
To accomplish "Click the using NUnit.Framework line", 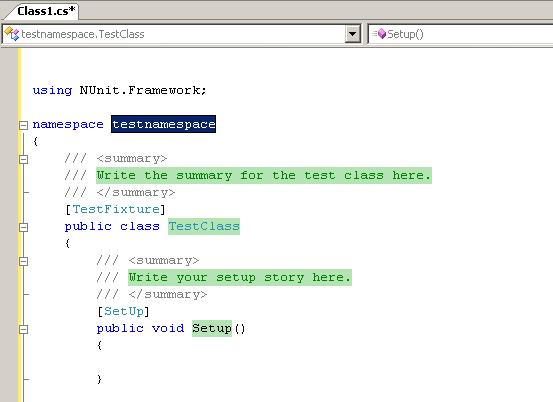I will [x=119, y=90].
